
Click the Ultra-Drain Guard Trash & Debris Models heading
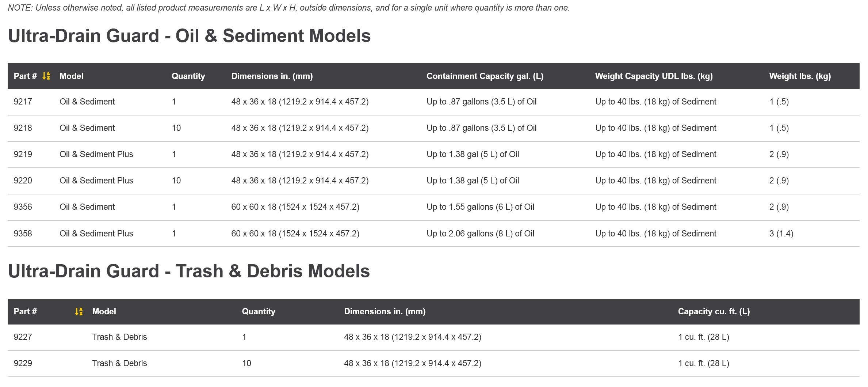(x=189, y=271)
